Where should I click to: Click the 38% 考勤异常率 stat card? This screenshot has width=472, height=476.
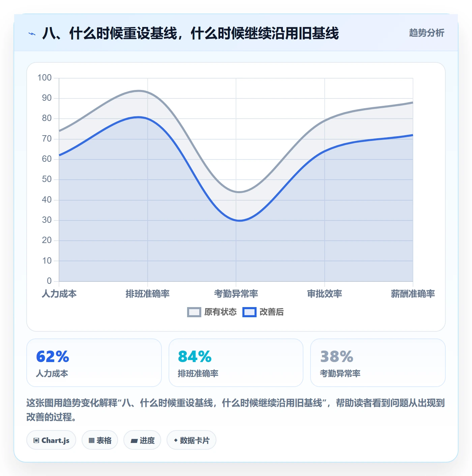coord(378,363)
